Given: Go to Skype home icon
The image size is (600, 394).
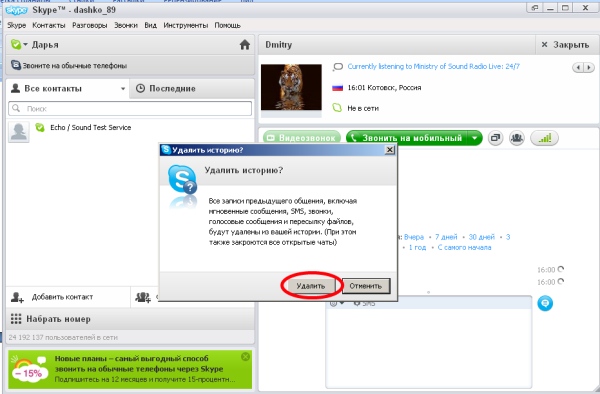Looking at the screenshot, I should point(245,45).
